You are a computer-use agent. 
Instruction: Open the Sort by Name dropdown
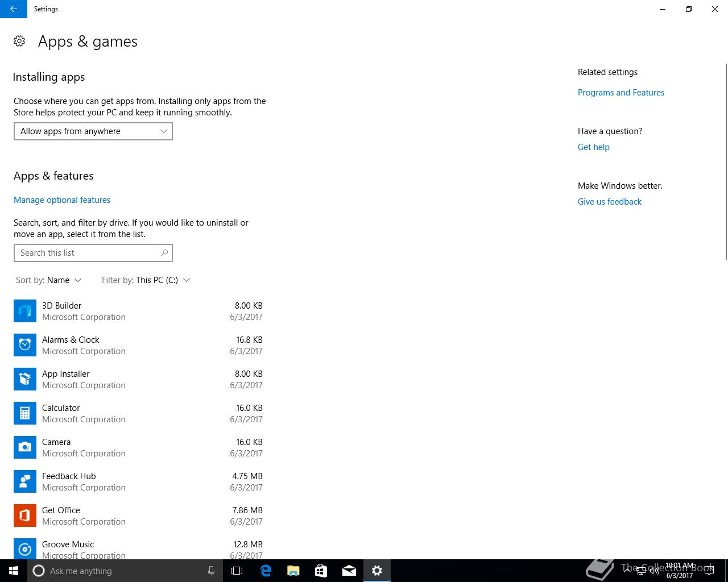tap(49, 280)
